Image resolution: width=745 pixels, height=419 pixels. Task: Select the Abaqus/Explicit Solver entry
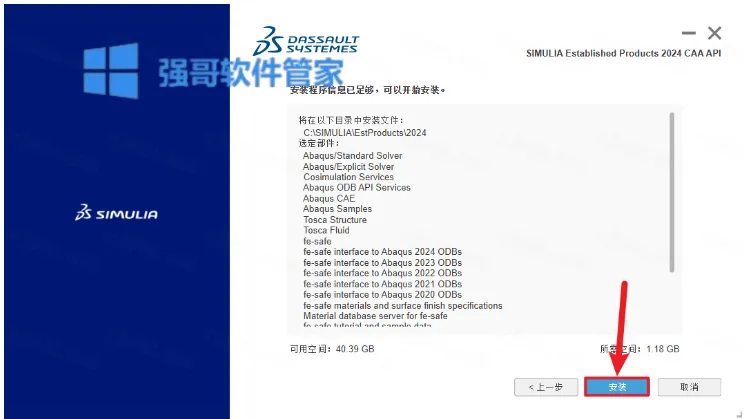click(x=348, y=167)
